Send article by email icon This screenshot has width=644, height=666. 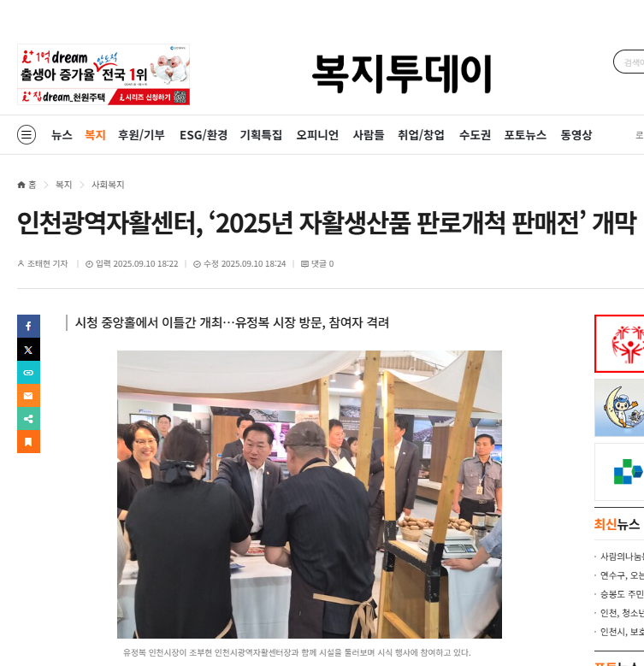click(x=28, y=396)
